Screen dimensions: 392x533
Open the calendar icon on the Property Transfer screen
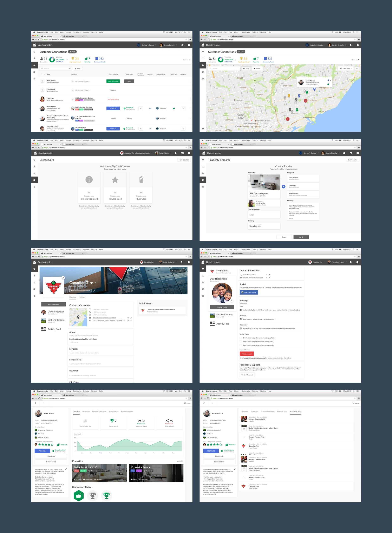[x=351, y=153]
